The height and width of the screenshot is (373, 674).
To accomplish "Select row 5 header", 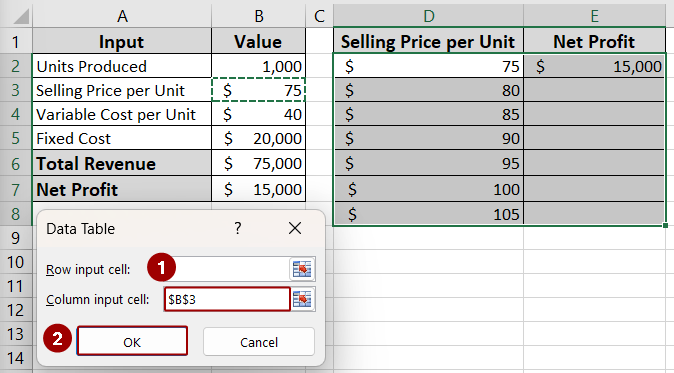I will [16, 138].
